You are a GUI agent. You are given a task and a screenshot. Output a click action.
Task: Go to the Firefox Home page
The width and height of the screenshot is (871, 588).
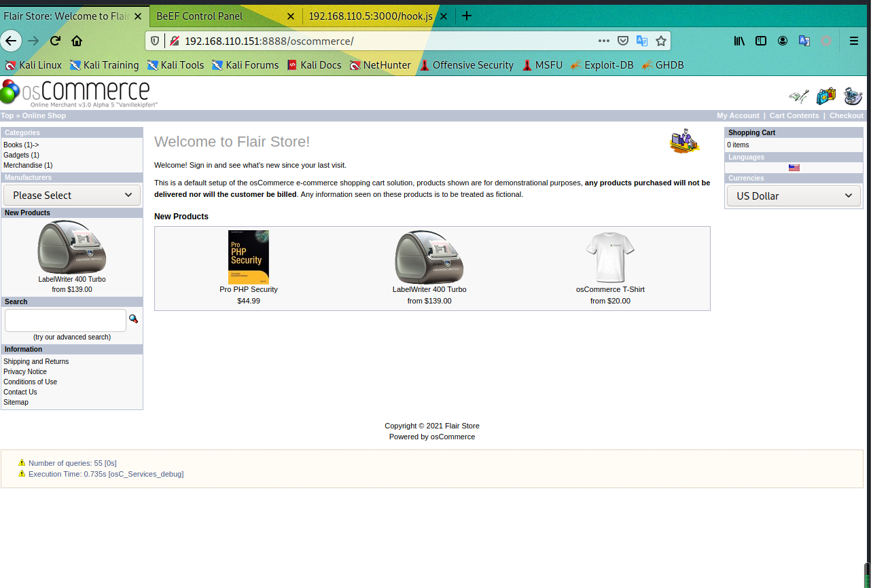(x=77, y=41)
